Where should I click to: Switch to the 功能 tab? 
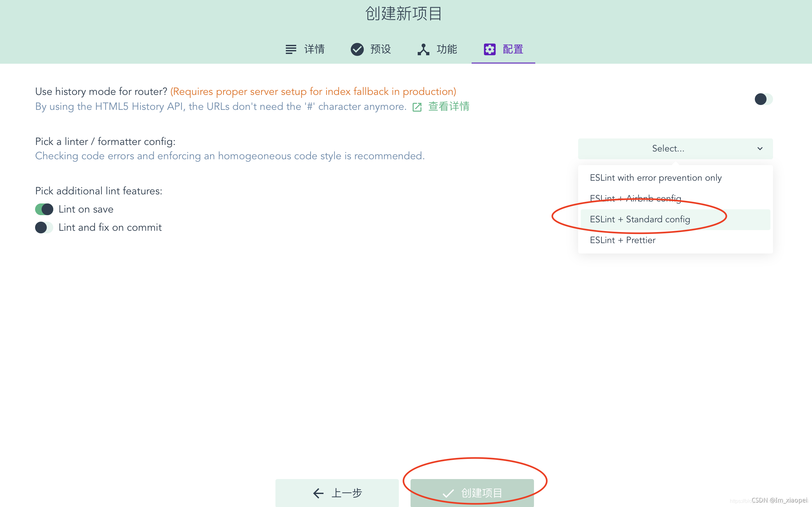(x=446, y=49)
